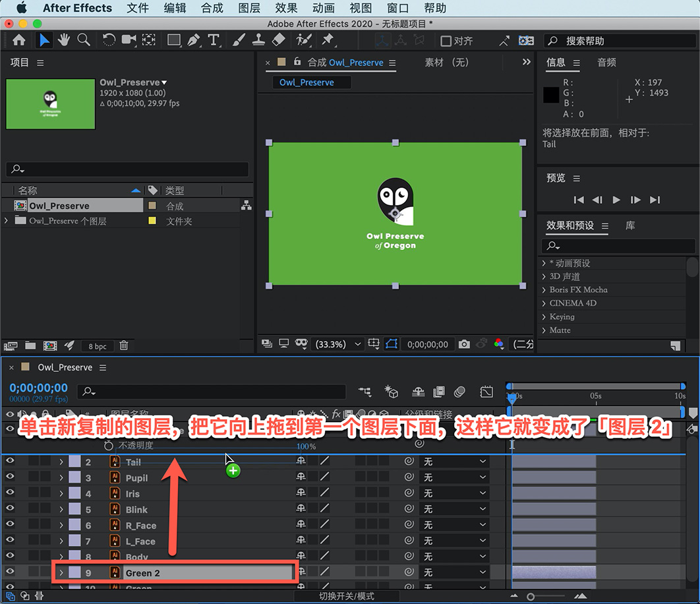700x604 pixels.
Task: Select the Pan Behind anchor point tool
Action: pyautogui.click(x=149, y=40)
